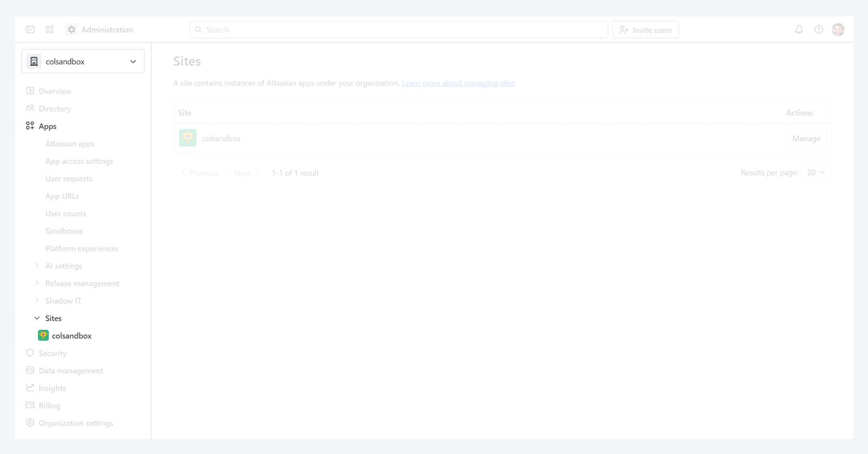Screen dimensions: 868x454
Task: Expand the Release management section
Action: coord(37,283)
